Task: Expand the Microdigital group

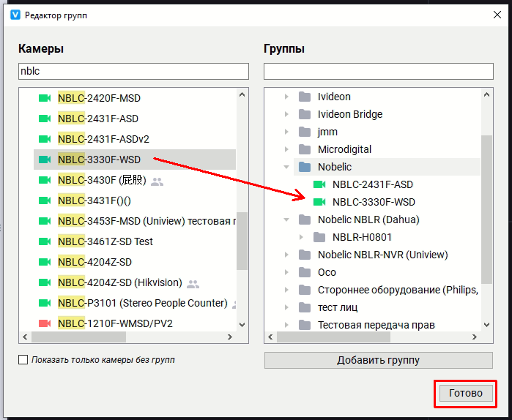Action: 286,150
